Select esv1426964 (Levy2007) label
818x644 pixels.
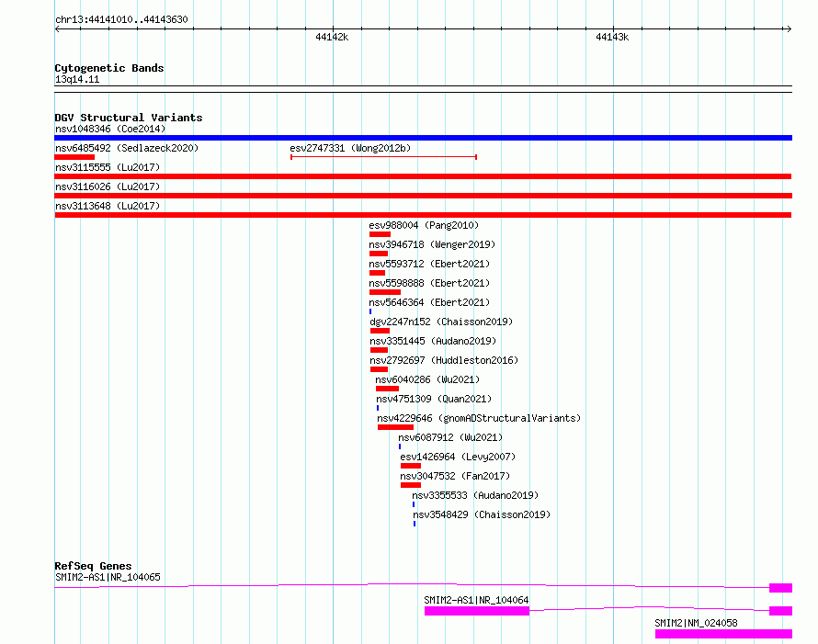(458, 457)
